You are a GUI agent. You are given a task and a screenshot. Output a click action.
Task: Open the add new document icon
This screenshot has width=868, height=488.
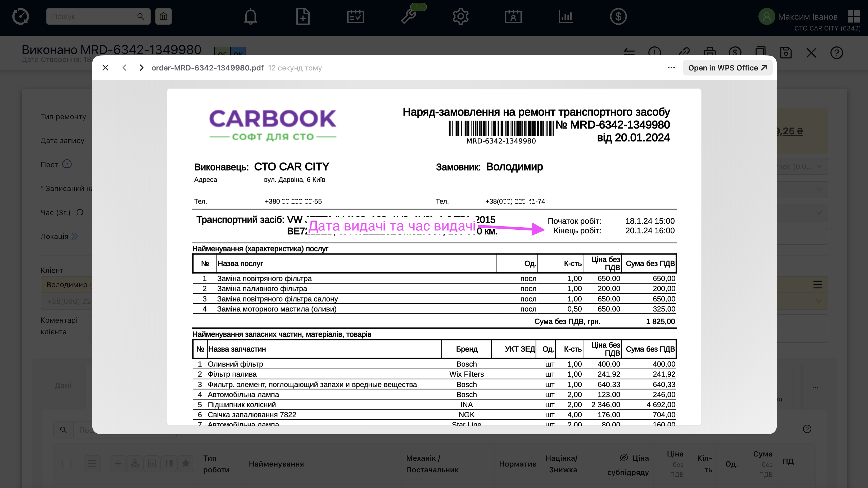(302, 16)
